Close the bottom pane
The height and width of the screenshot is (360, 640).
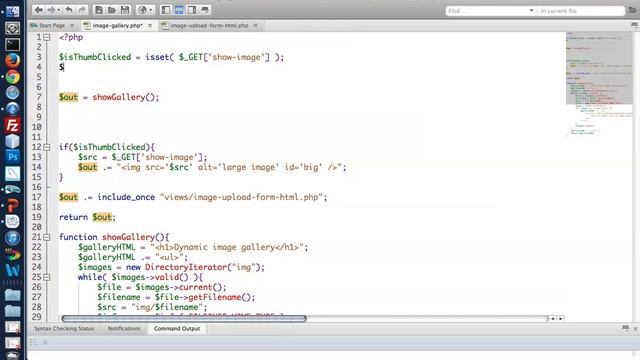pyautogui.click(x=636, y=329)
